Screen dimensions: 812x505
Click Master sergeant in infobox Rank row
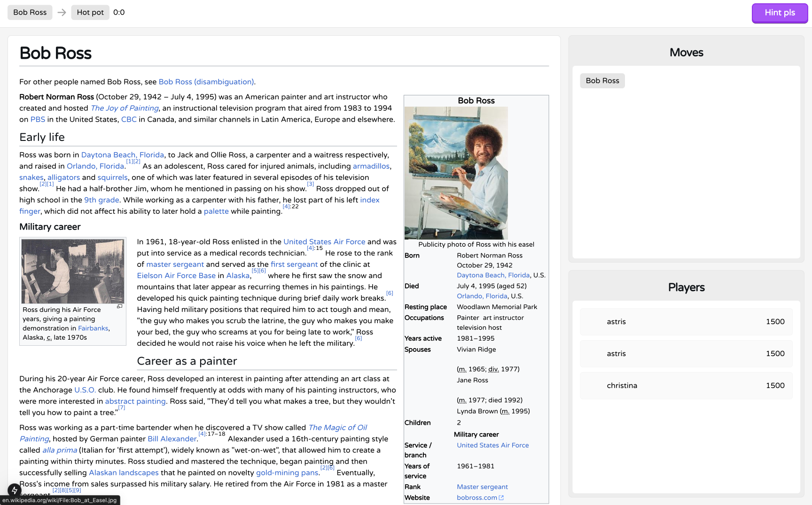point(483,487)
